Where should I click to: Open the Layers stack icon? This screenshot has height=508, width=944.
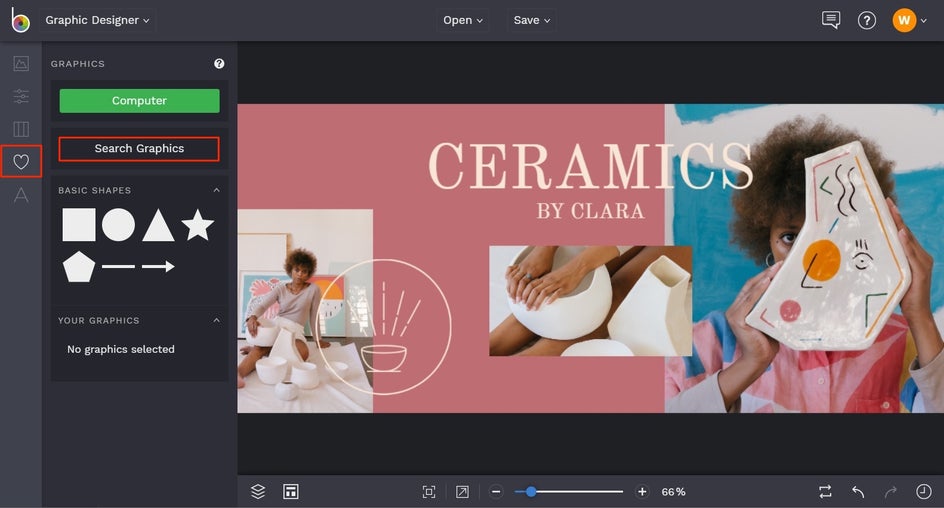[258, 492]
